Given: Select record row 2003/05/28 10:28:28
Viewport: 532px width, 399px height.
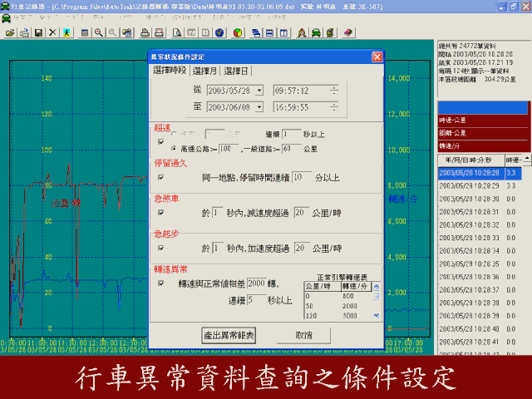Looking at the screenshot, I should [480, 173].
